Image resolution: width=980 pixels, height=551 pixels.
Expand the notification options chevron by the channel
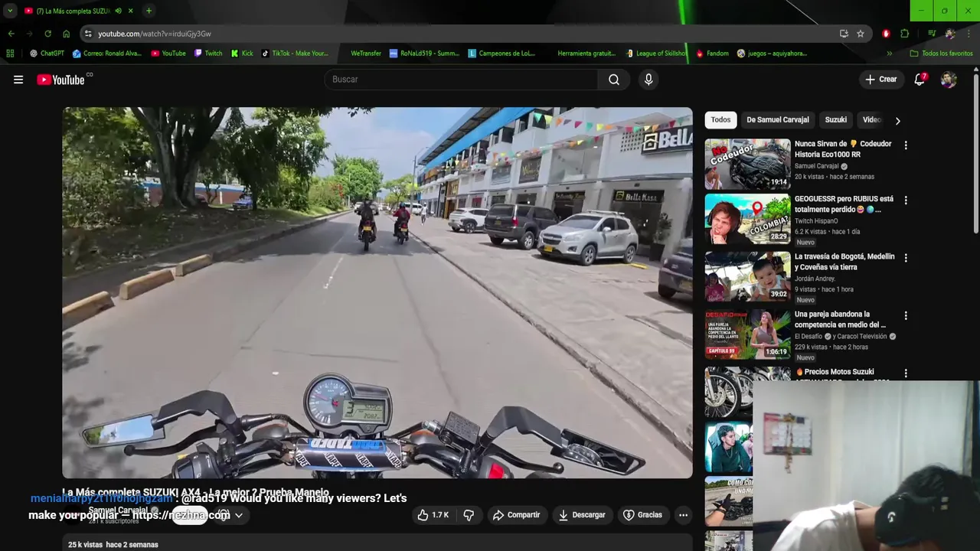point(239,515)
